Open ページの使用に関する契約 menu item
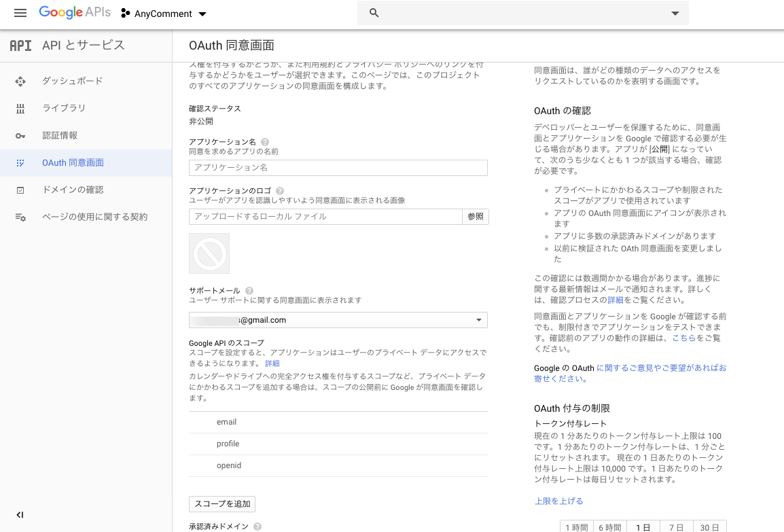Viewport: 784px width, 532px height. pyautogui.click(x=95, y=217)
